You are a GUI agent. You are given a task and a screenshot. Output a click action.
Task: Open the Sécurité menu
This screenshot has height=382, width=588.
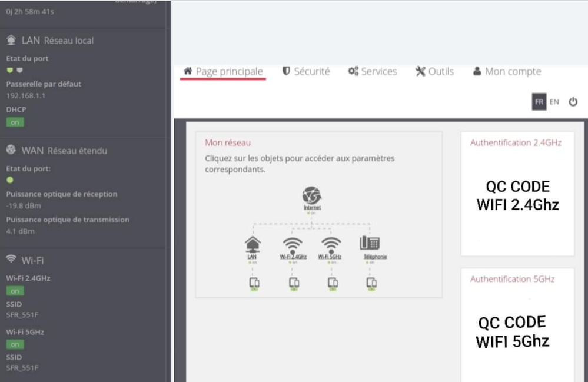(306, 71)
